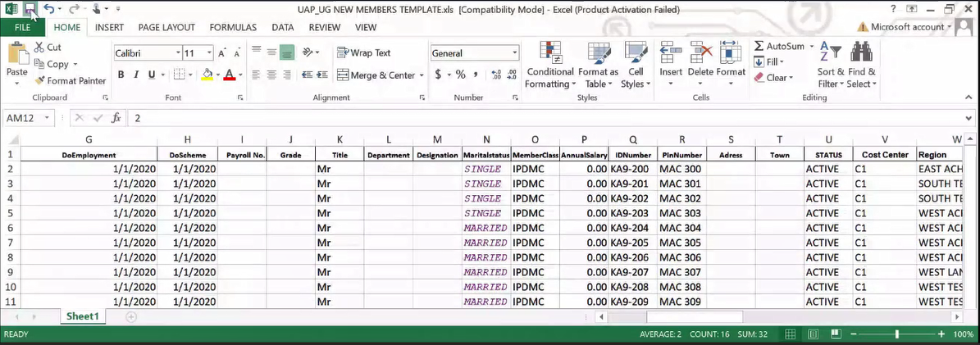The image size is (980, 345).
Task: Pick the yellow fill color button
Action: pyautogui.click(x=207, y=75)
